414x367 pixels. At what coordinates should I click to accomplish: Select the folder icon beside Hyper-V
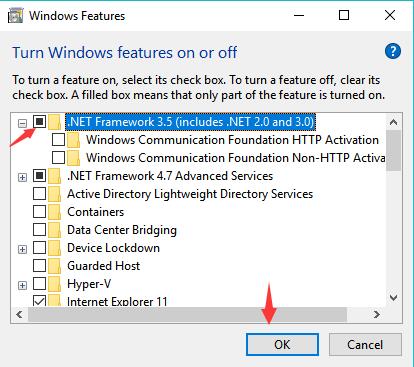click(x=54, y=284)
